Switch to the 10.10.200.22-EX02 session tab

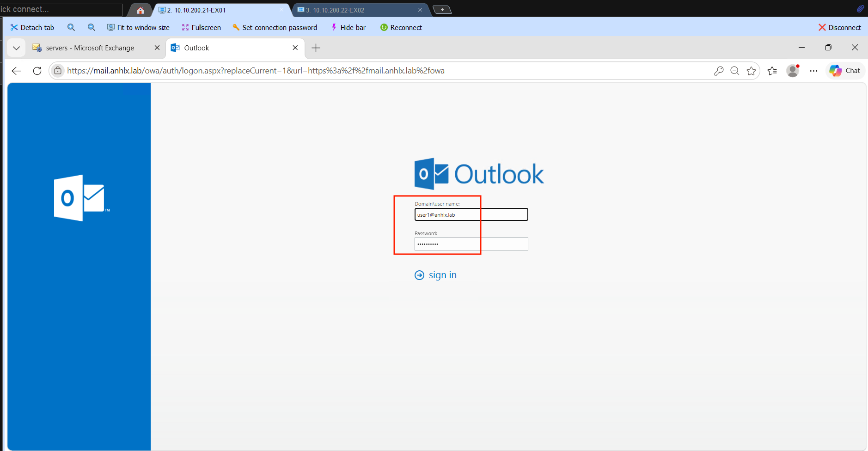click(361, 10)
